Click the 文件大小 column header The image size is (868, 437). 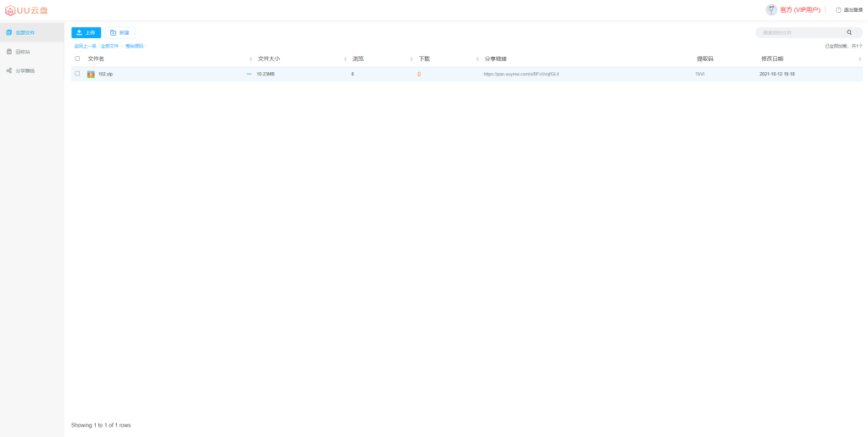[269, 59]
